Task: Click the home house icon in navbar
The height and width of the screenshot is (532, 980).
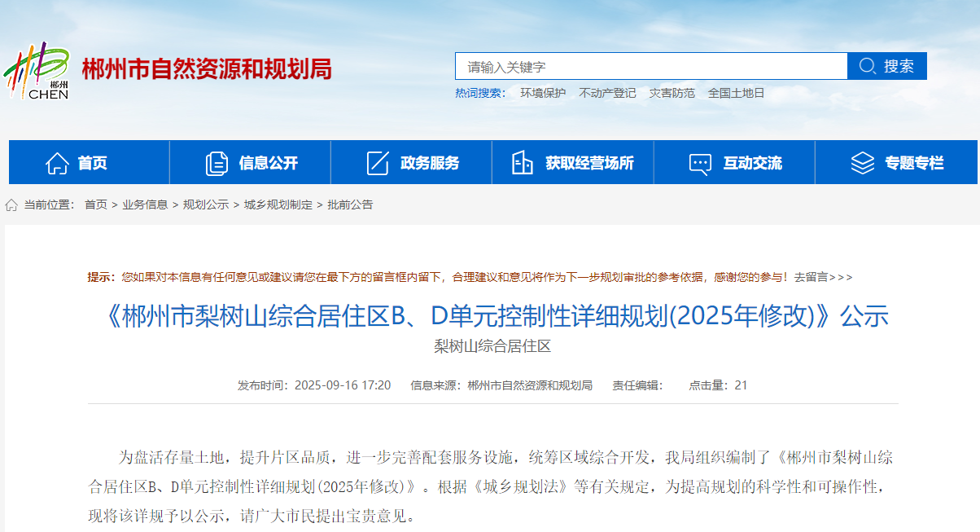Action: click(x=57, y=163)
